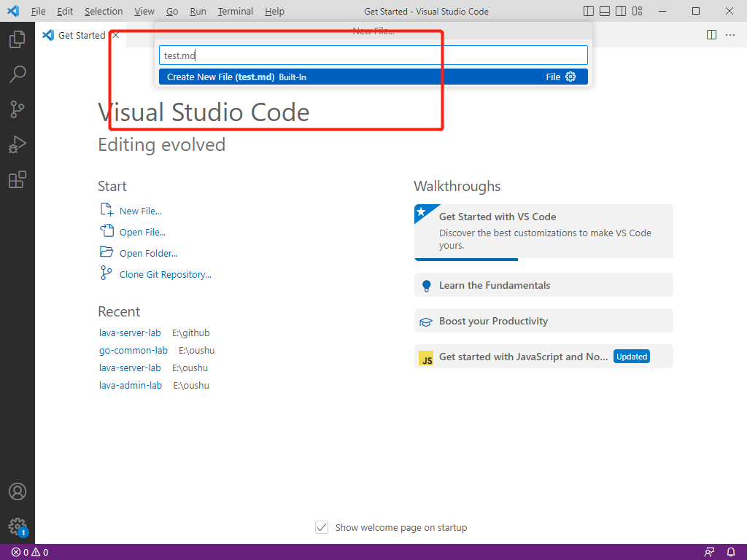Split the editor right

[x=711, y=35]
